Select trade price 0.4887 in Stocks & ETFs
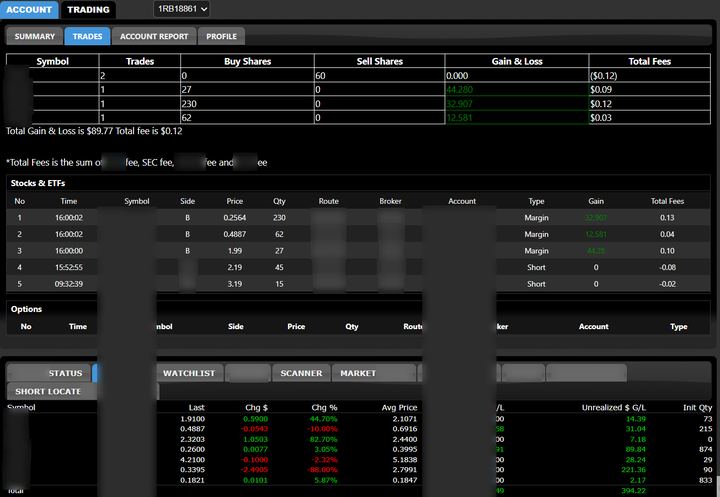This screenshot has width=720, height=497. (x=235, y=234)
